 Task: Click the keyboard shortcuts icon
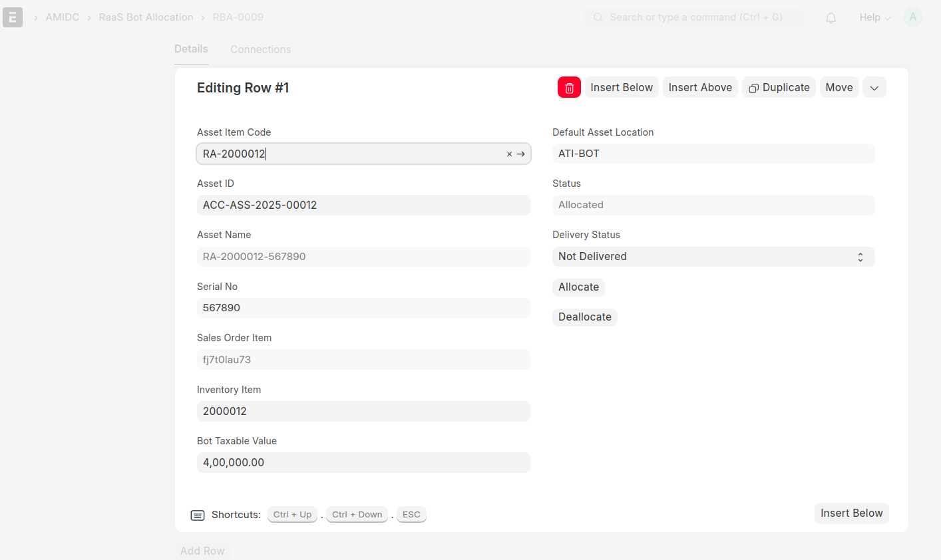(198, 515)
